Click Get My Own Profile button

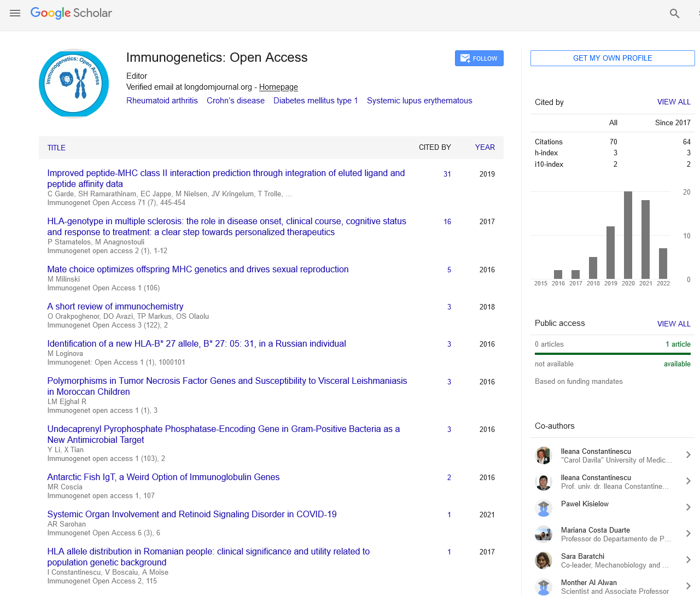tap(612, 59)
